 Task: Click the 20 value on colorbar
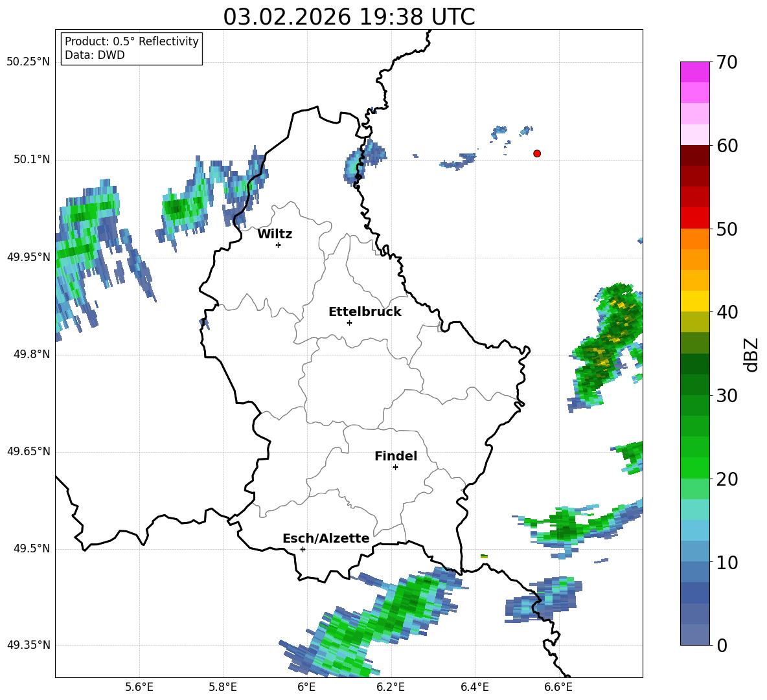(x=727, y=479)
